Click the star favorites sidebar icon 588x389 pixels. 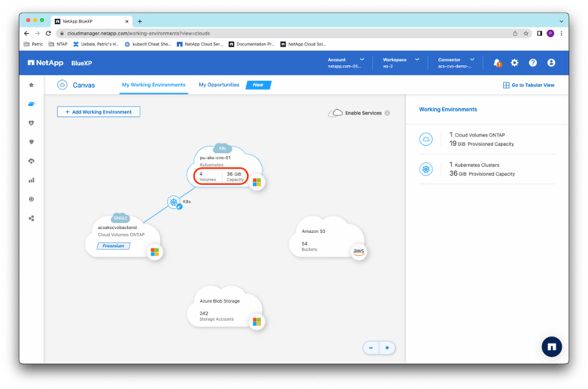31,85
